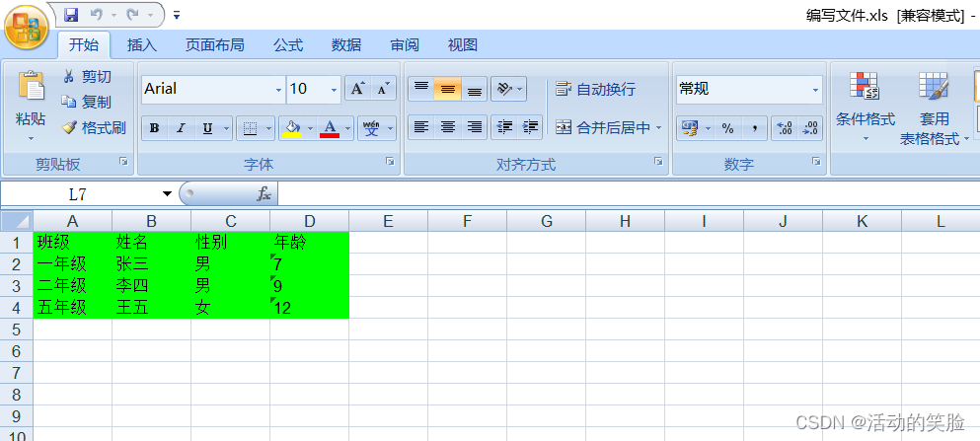Toggle bold formatting
The width and height of the screenshot is (980, 441).
tap(154, 128)
